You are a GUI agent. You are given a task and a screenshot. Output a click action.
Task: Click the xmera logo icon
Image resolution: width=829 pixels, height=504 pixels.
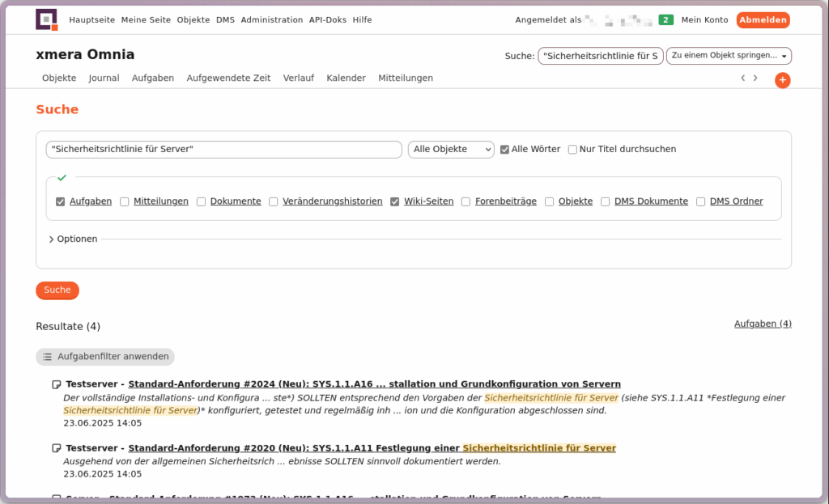click(47, 19)
